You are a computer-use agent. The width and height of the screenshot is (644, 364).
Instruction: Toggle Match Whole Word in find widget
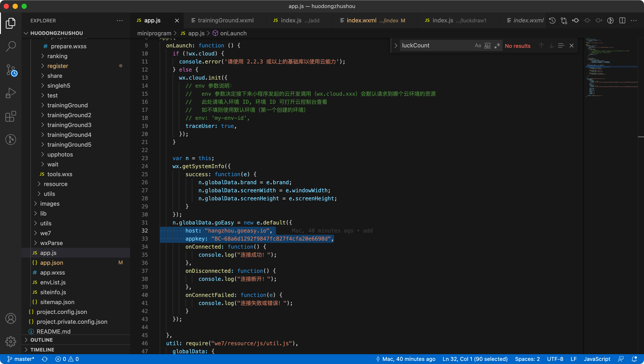pos(487,46)
